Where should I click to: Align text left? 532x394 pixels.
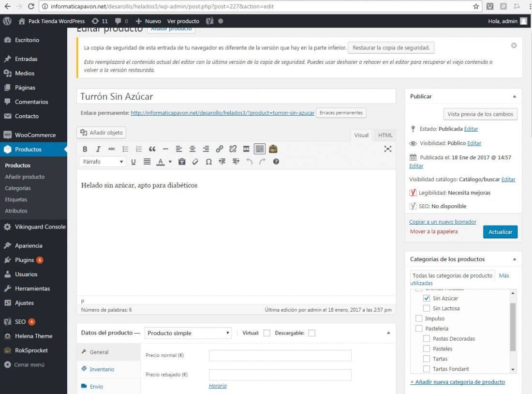pos(179,149)
